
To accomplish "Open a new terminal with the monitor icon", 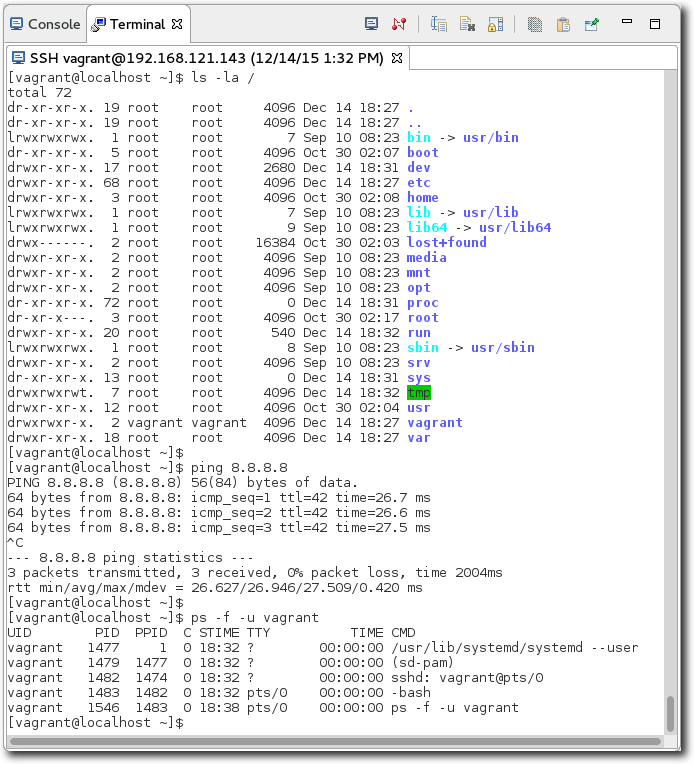I will pos(372,24).
